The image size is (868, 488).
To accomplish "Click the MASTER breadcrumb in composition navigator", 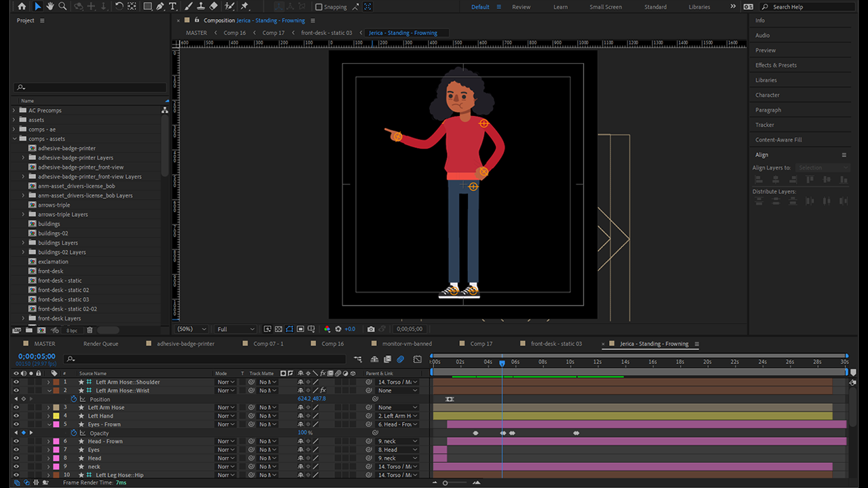I will click(197, 33).
